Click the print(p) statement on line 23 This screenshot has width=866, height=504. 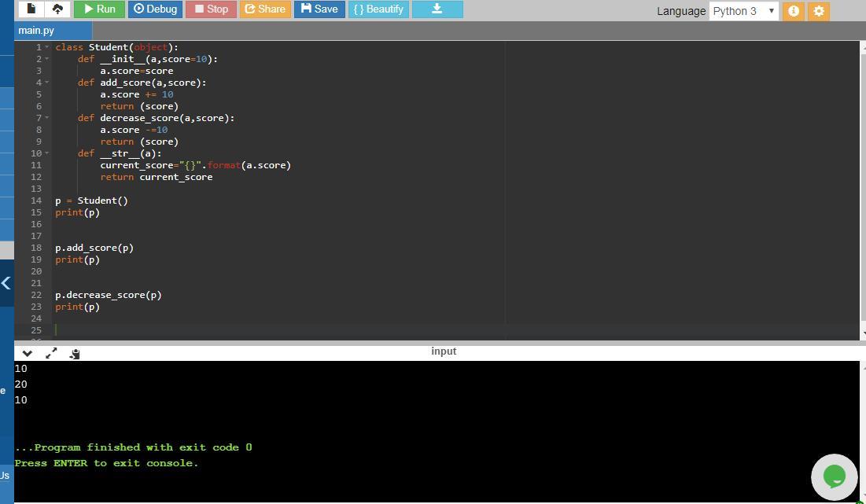point(77,307)
